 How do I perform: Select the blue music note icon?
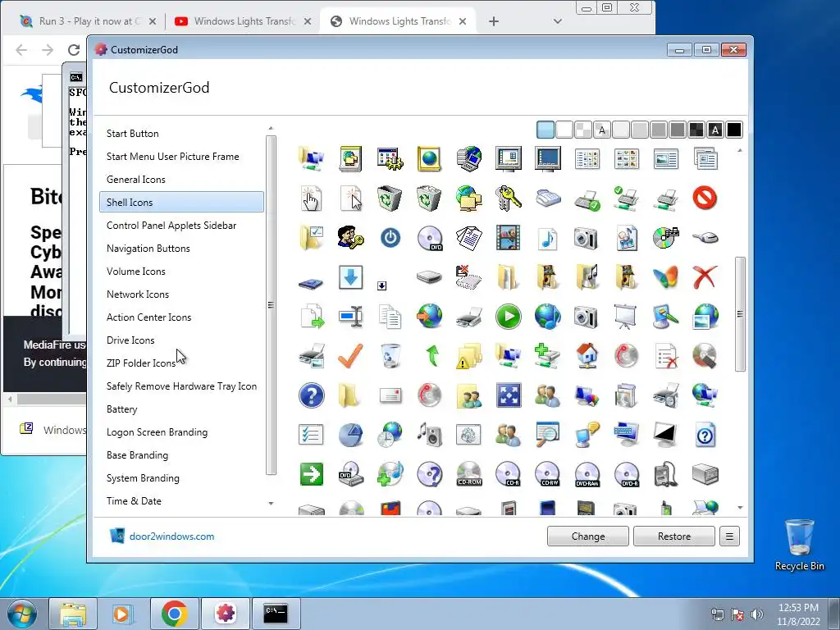[547, 237]
